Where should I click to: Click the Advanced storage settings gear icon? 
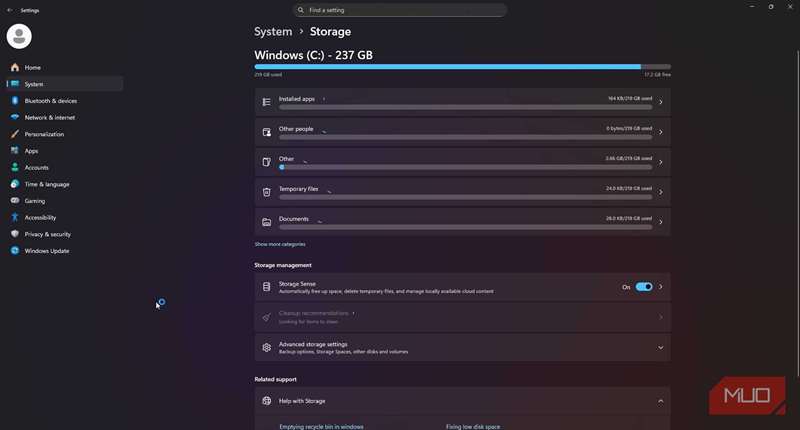click(266, 347)
